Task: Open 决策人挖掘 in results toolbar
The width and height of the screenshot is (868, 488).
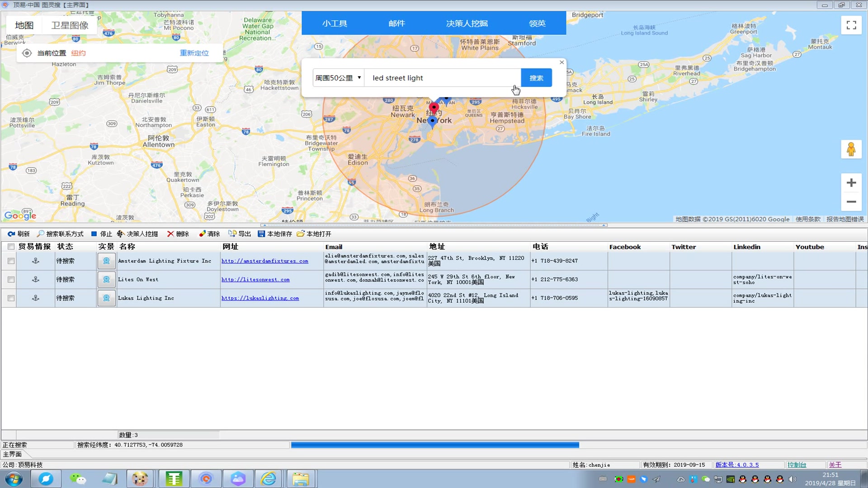Action: (x=137, y=234)
